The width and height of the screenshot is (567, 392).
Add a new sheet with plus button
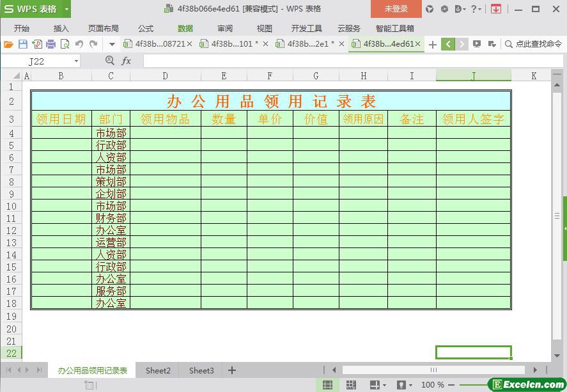(232, 370)
